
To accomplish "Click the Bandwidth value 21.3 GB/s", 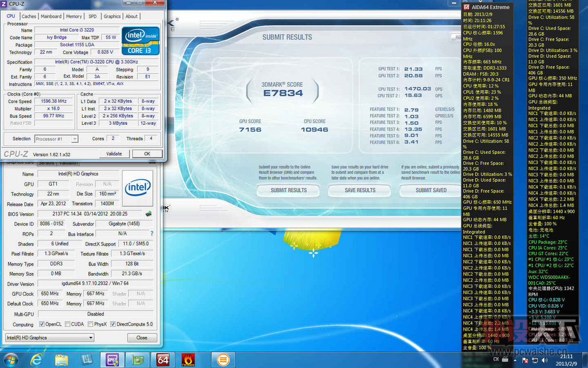I will tap(132, 273).
